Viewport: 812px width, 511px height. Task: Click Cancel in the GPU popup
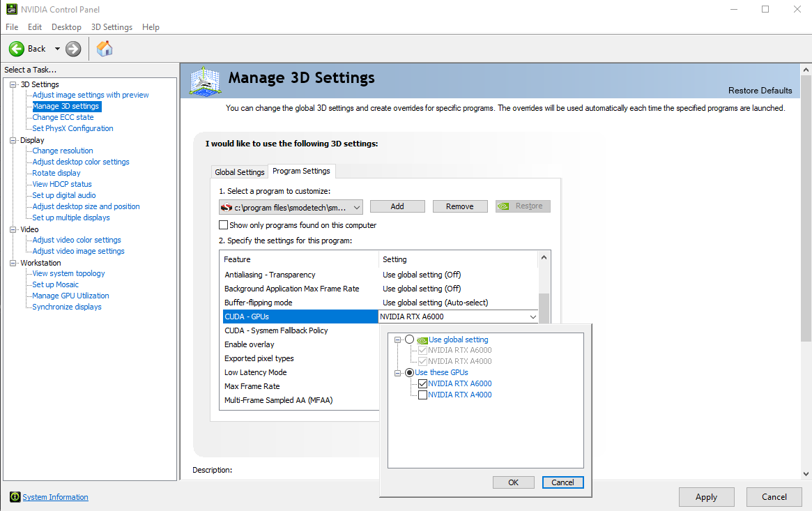(x=562, y=482)
